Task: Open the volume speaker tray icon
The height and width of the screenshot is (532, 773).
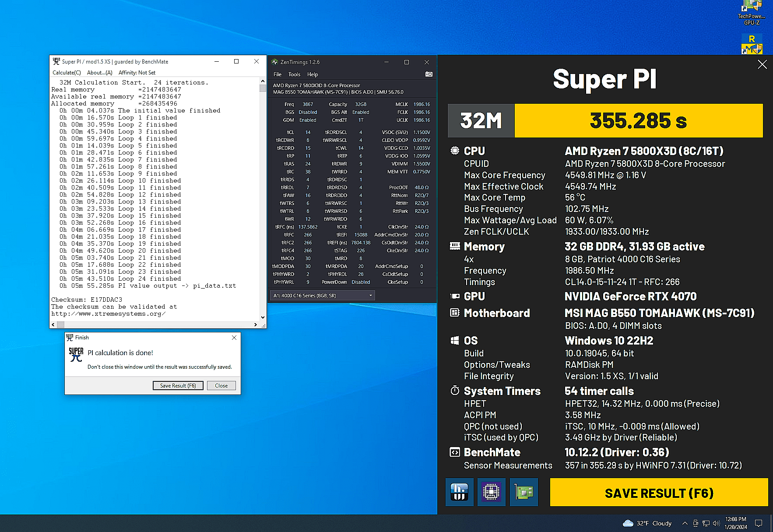Action: (717, 523)
